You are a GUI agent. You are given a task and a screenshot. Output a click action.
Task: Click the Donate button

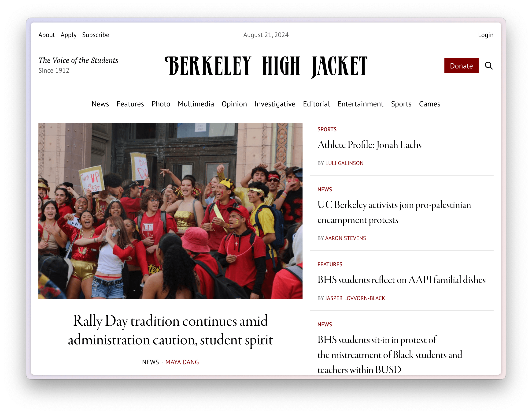point(461,66)
